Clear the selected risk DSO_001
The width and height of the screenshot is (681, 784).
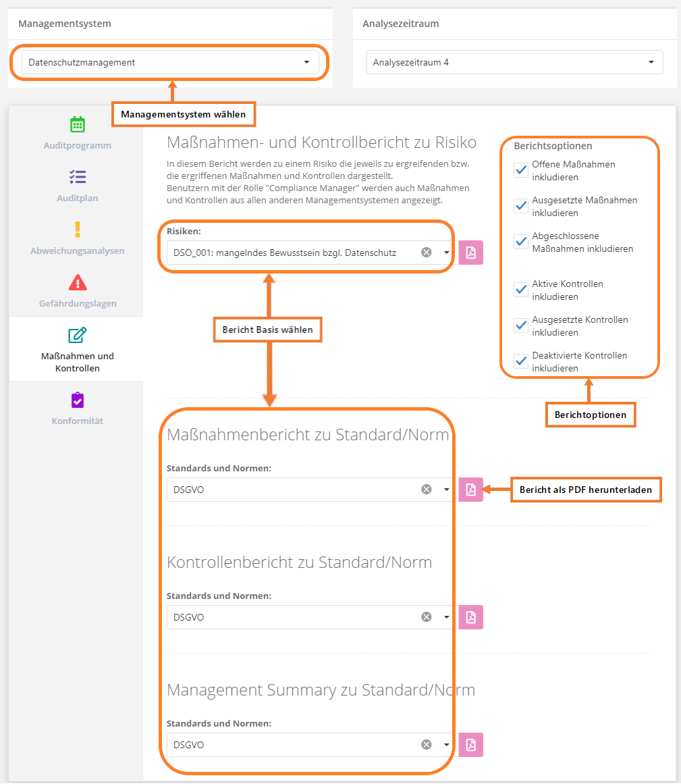coord(427,253)
